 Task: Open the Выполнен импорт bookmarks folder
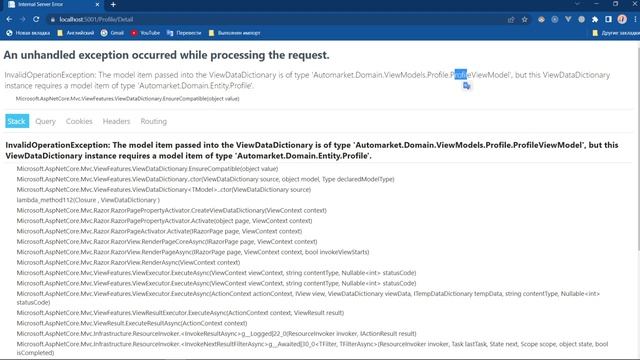[234, 33]
